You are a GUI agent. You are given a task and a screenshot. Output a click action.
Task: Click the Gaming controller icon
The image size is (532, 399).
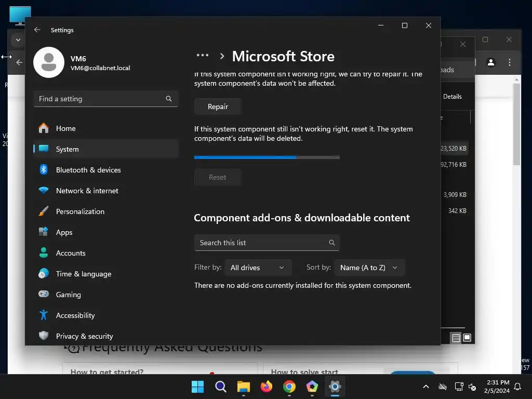[x=44, y=294]
